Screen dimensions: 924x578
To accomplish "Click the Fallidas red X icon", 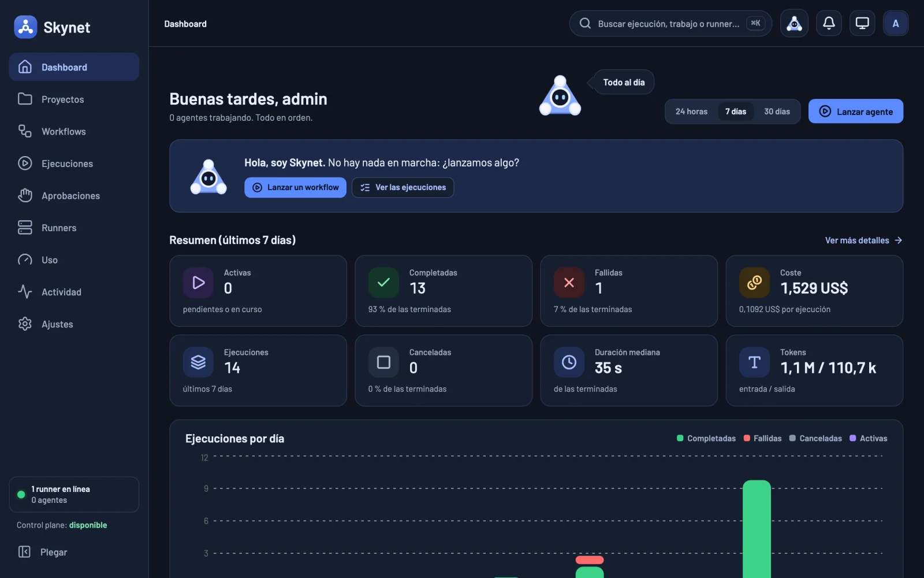I will pyautogui.click(x=569, y=283).
